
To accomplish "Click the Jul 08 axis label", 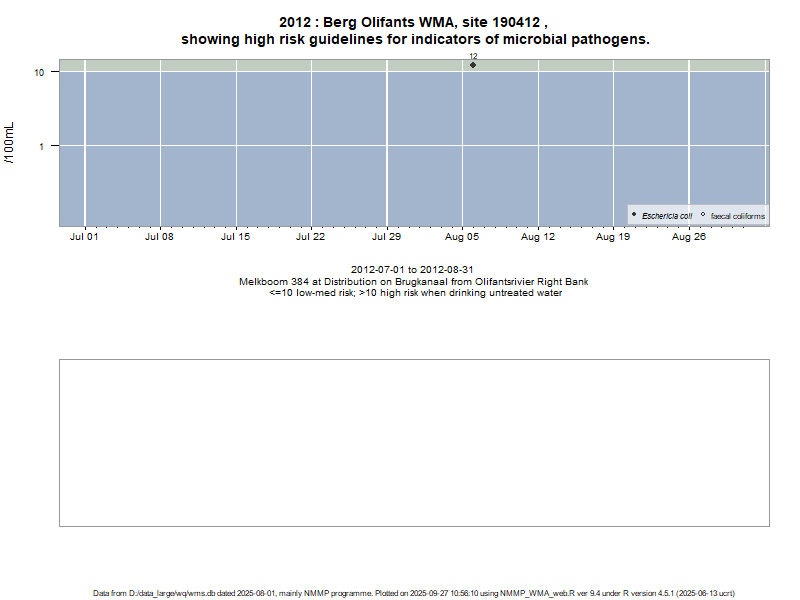I will pyautogui.click(x=160, y=238).
